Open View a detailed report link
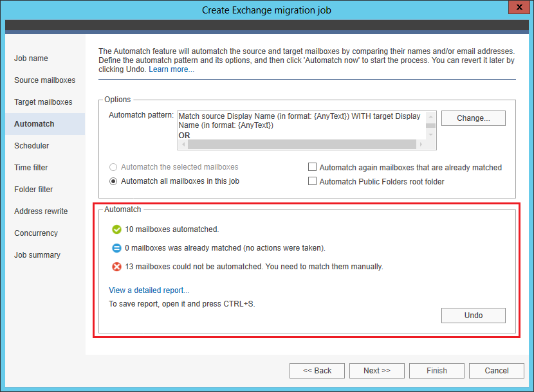This screenshot has width=534, height=392. pos(149,290)
